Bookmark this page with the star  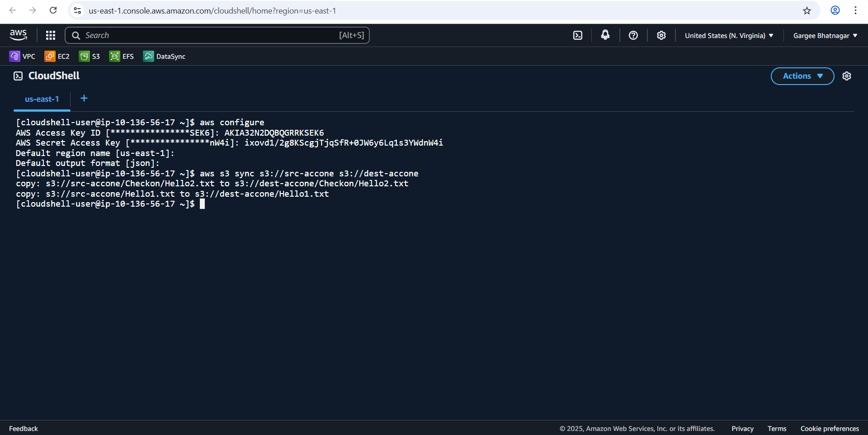pyautogui.click(x=807, y=10)
